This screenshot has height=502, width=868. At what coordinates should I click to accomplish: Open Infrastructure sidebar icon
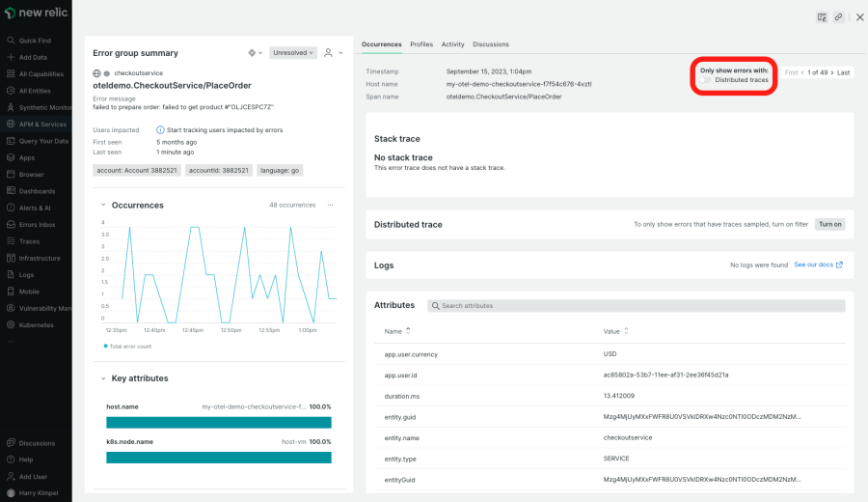[11, 258]
